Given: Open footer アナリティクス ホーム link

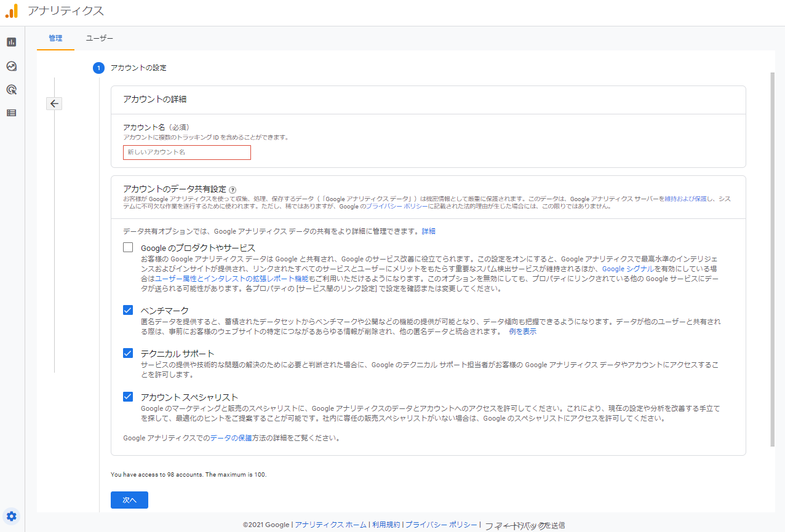Looking at the screenshot, I should click(x=331, y=525).
